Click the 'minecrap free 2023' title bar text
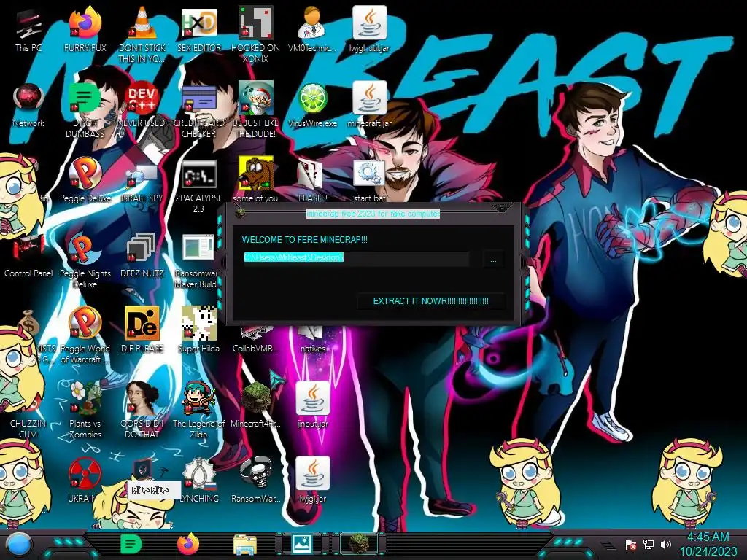This screenshot has height=560, width=747. click(373, 214)
